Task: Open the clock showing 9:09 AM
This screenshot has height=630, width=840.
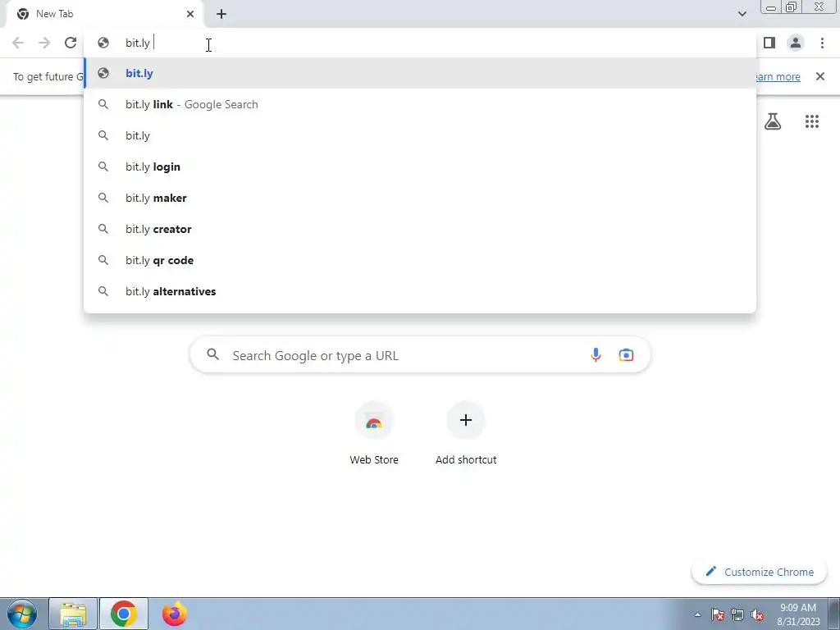Action: [798, 614]
